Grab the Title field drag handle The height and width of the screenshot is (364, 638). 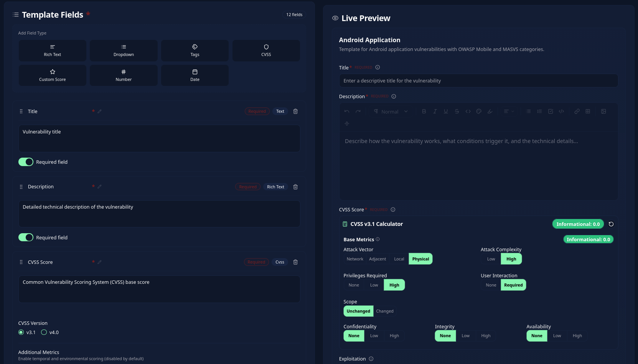21,111
